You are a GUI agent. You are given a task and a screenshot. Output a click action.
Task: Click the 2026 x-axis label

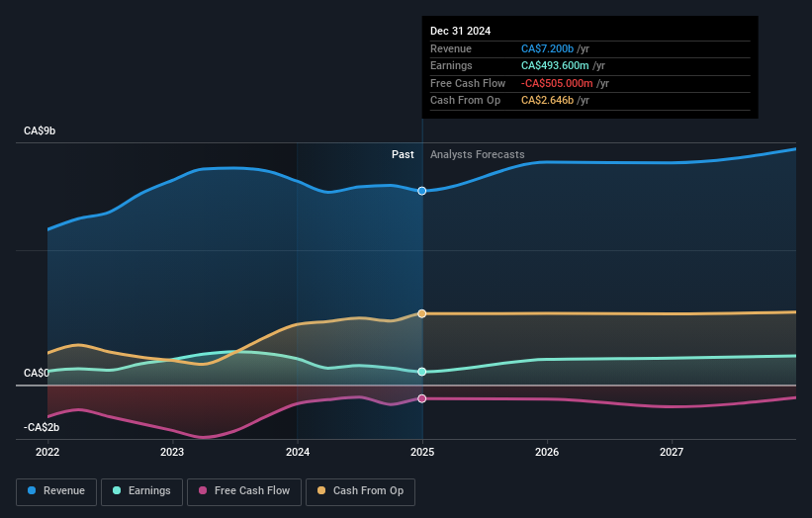(547, 452)
